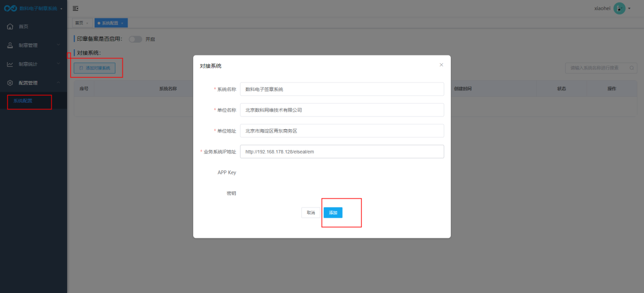Click the home icon beside 首页
644x293 pixels.
point(10,26)
